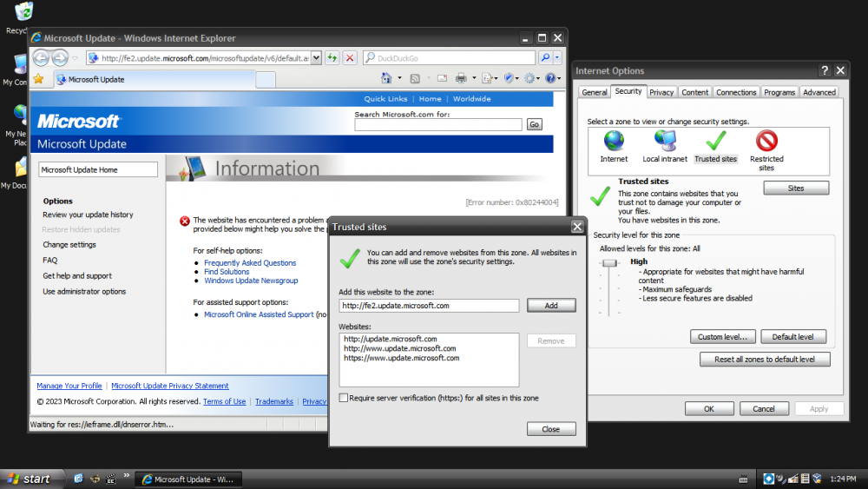Open the search provider dropdown arrow
The image size is (868, 489).
[x=557, y=57]
